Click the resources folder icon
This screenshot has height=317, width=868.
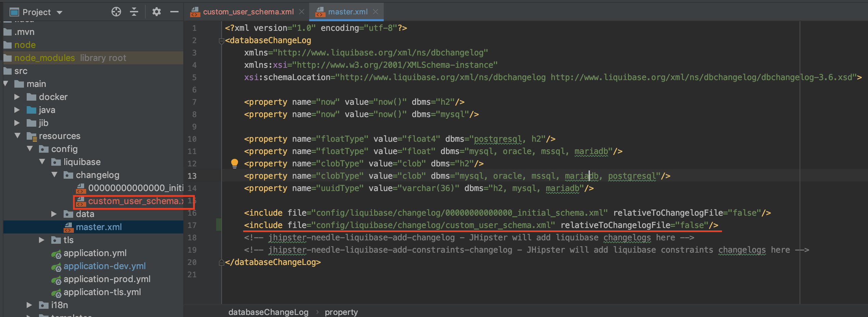[32, 137]
